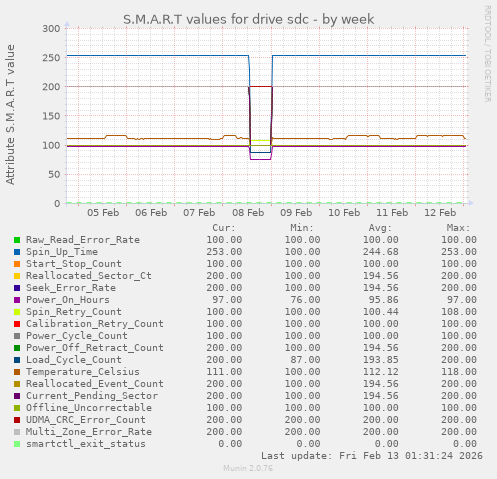Click Spin_Retry_Count average value 100.44
497x479 pixels.
point(381,312)
